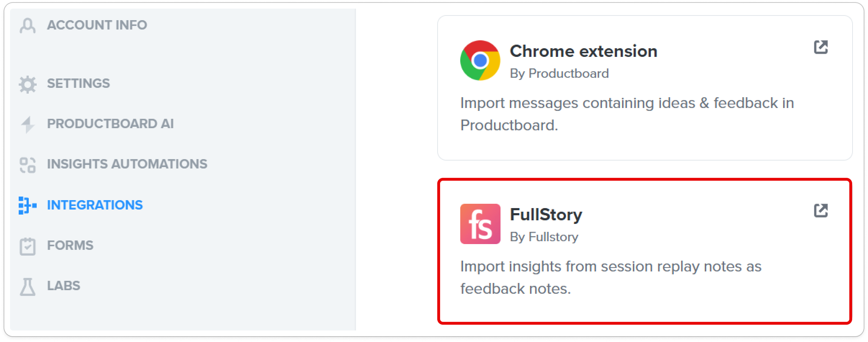
Task: Open the Labs section
Action: coord(64,286)
